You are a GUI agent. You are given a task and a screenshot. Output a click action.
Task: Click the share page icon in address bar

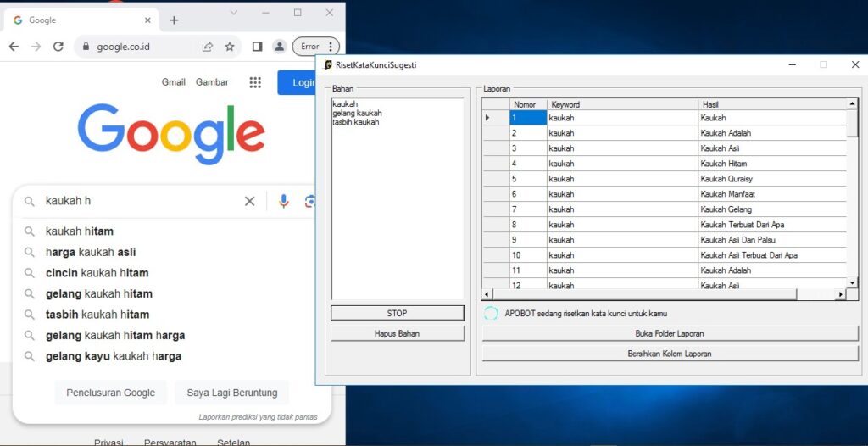pos(208,47)
